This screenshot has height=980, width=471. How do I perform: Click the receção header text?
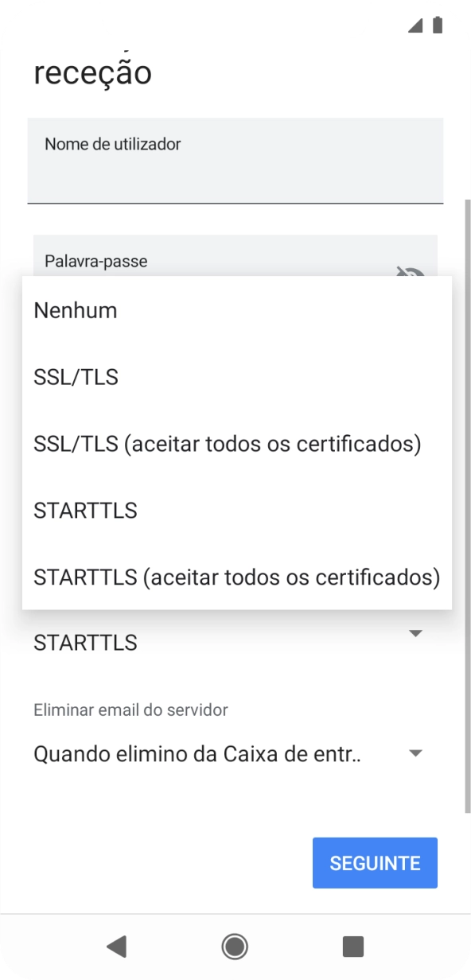92,72
